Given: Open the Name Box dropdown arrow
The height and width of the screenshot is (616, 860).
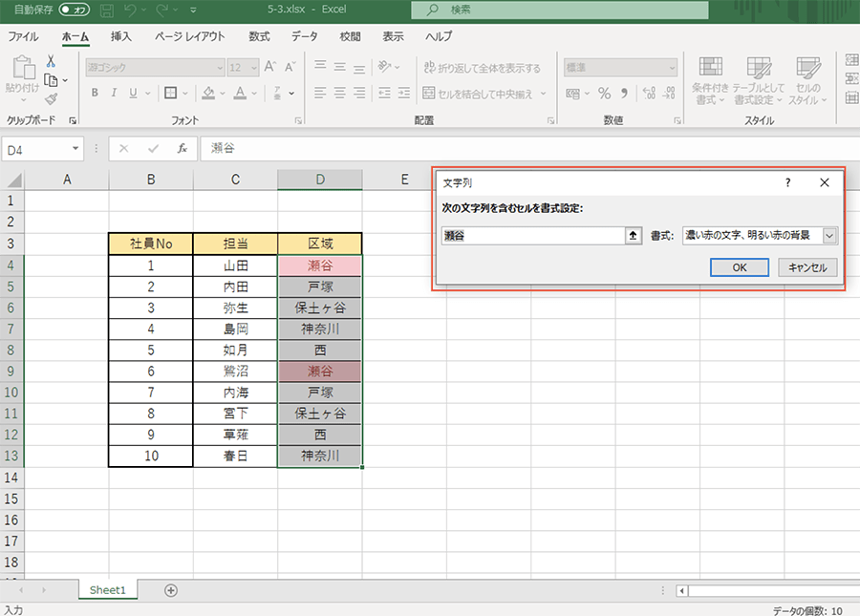Looking at the screenshot, I should coord(76,149).
